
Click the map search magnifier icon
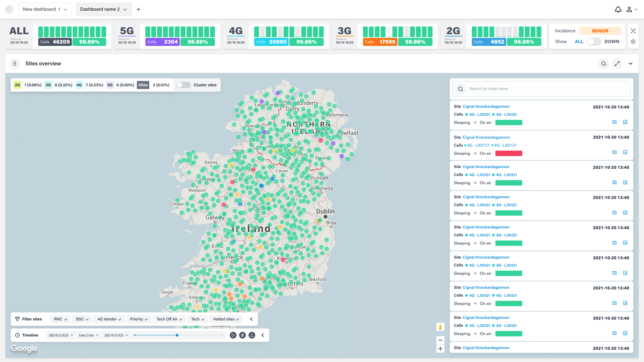tap(604, 64)
